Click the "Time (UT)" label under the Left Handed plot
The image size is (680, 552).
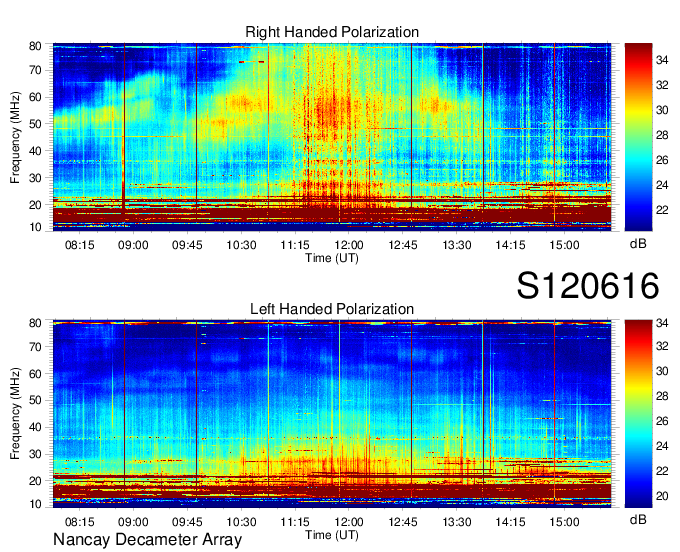(332, 535)
